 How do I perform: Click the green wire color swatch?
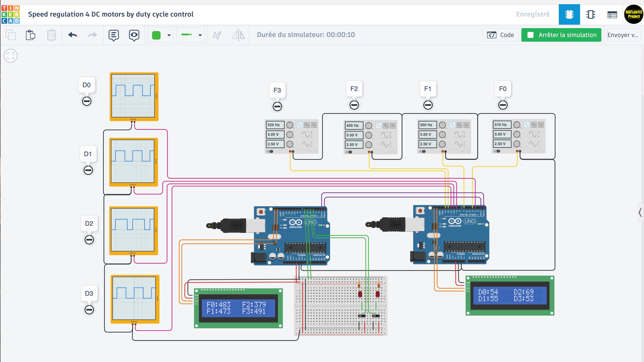tap(156, 35)
